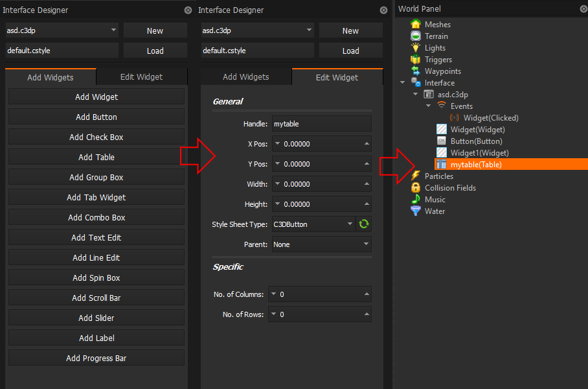This screenshot has width=588, height=389.
Task: Decrease the Height value
Action: point(278,204)
